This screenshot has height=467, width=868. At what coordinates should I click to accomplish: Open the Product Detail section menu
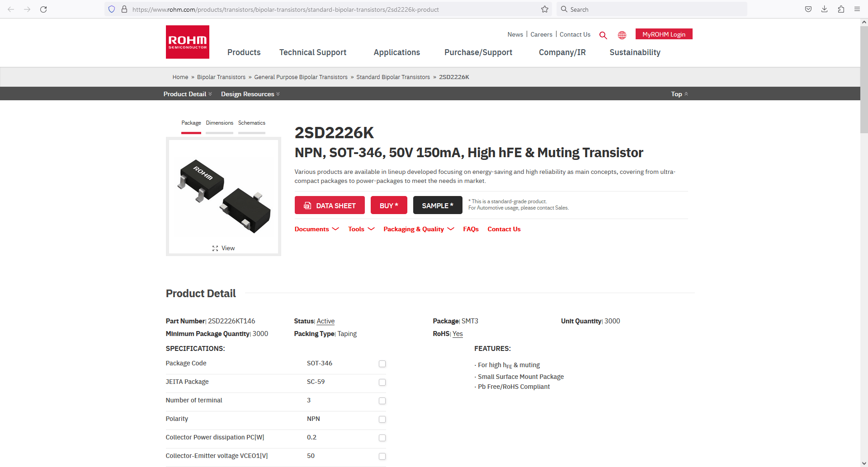point(188,94)
